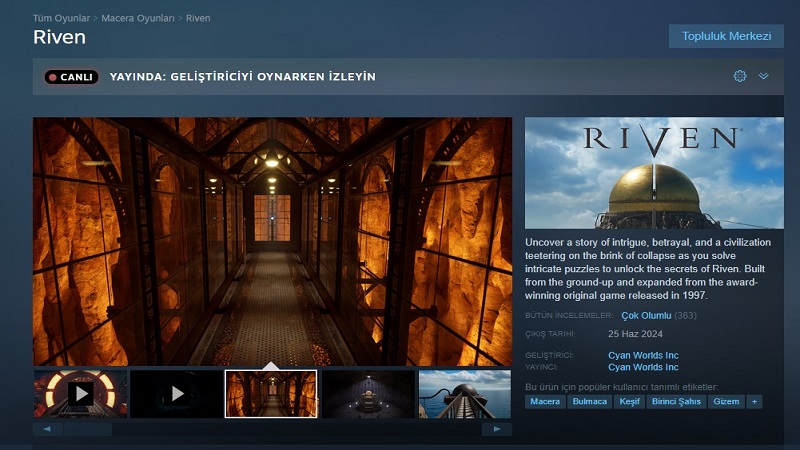Go to Tüm Oyunlar breadcrumb
800x450 pixels.
click(61, 18)
